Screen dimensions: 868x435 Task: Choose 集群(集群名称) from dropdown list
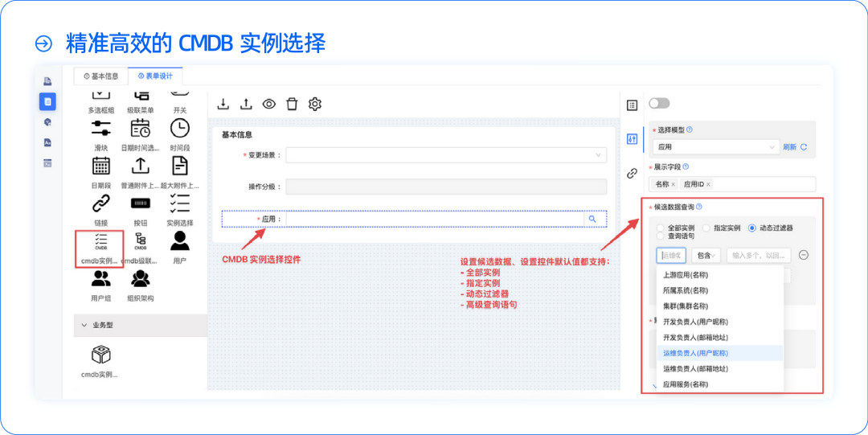click(719, 306)
